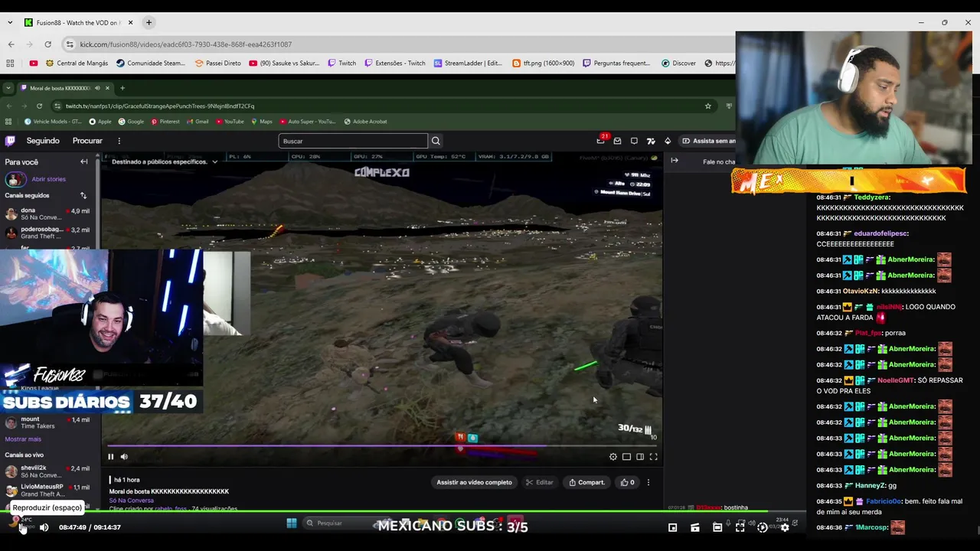Viewport: 980px width, 551px height.
Task: Enable theater mode on Twitch clip
Action: tap(626, 457)
